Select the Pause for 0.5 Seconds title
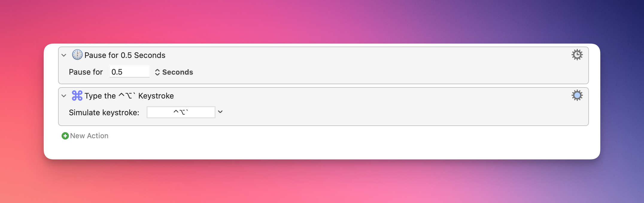This screenshot has width=644, height=203. (125, 55)
